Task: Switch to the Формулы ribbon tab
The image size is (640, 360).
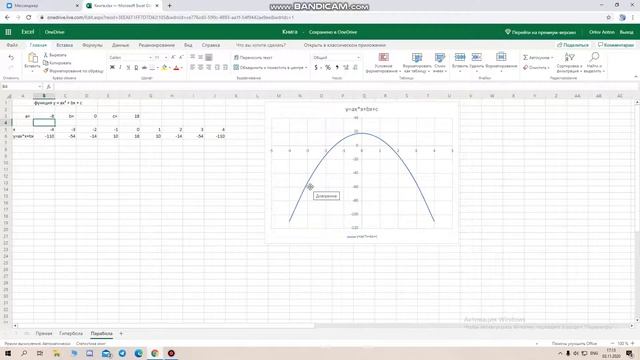Action: click(92, 45)
